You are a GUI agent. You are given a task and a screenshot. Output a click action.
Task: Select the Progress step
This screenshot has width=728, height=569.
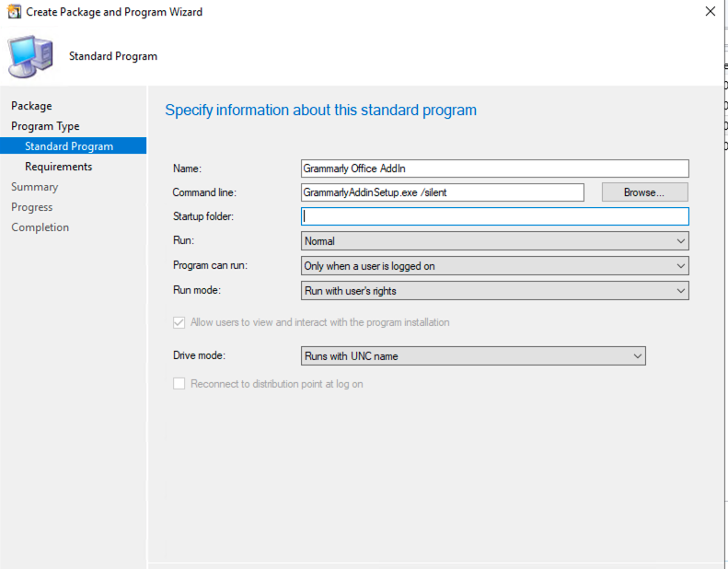pyautogui.click(x=32, y=207)
